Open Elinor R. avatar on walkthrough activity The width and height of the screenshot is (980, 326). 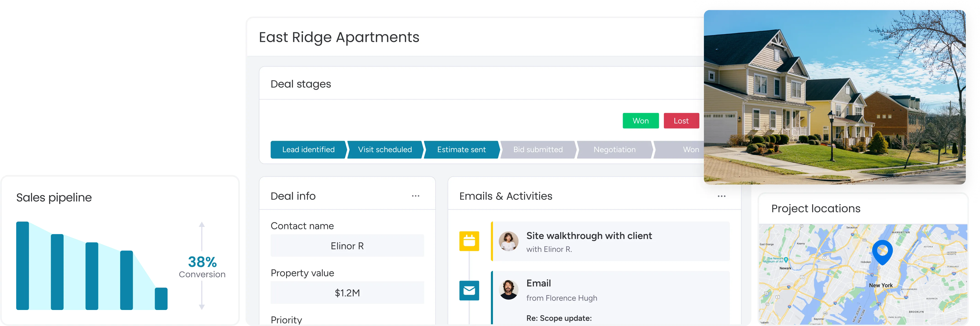pyautogui.click(x=509, y=241)
